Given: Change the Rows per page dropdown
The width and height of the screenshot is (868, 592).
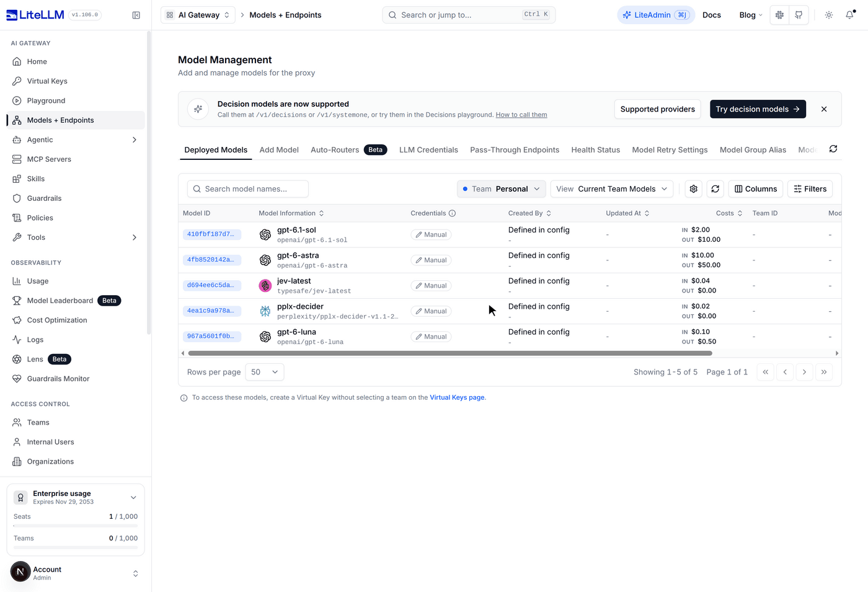Looking at the screenshot, I should point(265,372).
